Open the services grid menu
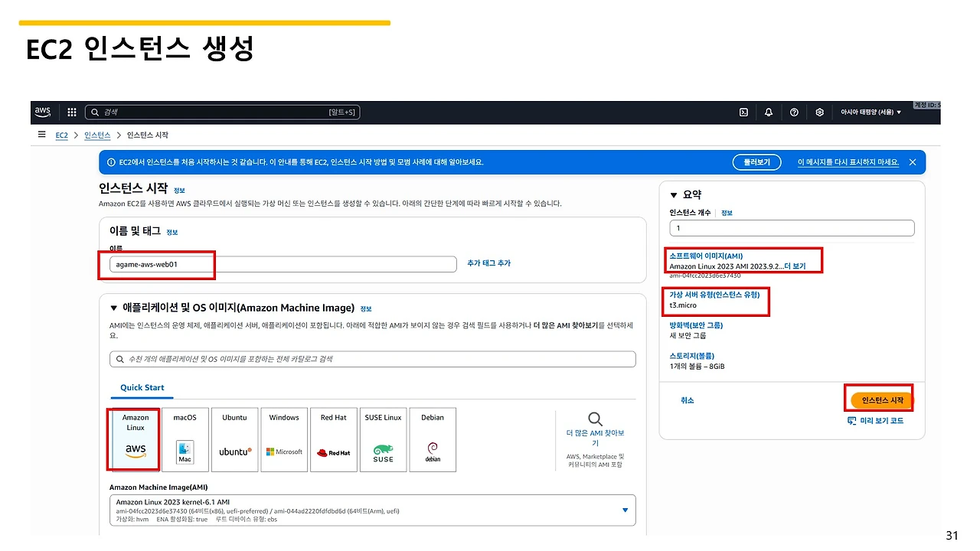980x551 pixels. pos(71,112)
